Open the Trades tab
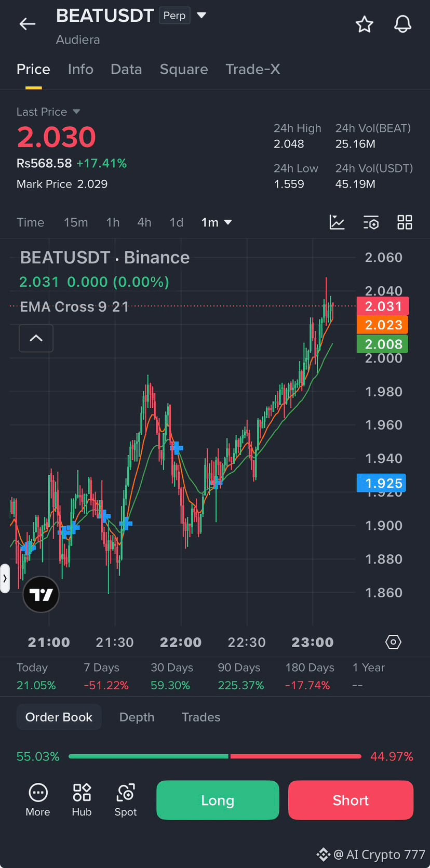This screenshot has width=430, height=868. tap(201, 717)
